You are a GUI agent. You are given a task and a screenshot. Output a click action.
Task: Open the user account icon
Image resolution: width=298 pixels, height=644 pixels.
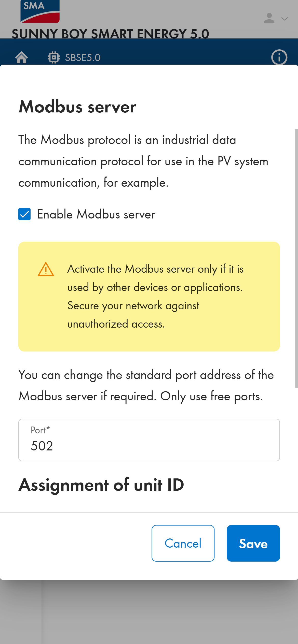(x=269, y=18)
